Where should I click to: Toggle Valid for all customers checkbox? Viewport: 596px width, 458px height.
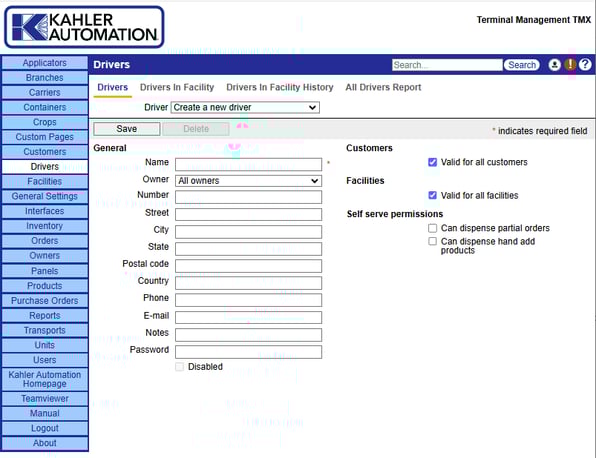click(432, 162)
